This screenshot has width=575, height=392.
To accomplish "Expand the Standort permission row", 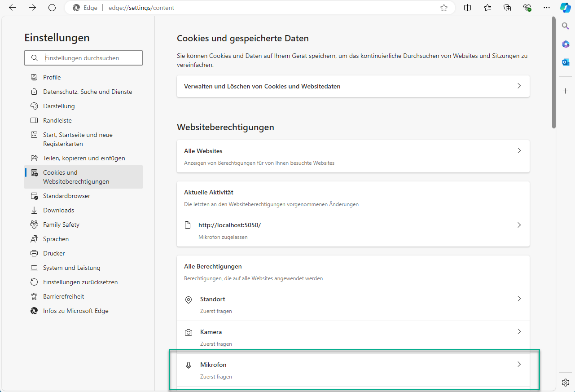I will 353,304.
